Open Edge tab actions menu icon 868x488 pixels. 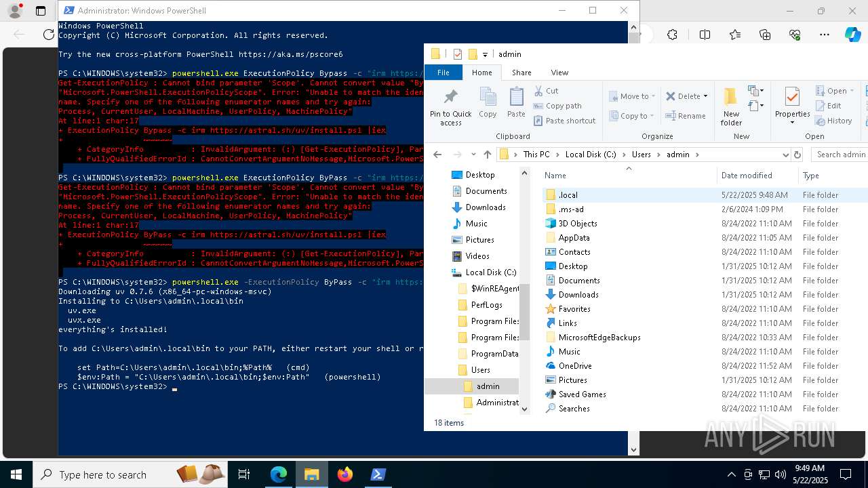tap(41, 11)
